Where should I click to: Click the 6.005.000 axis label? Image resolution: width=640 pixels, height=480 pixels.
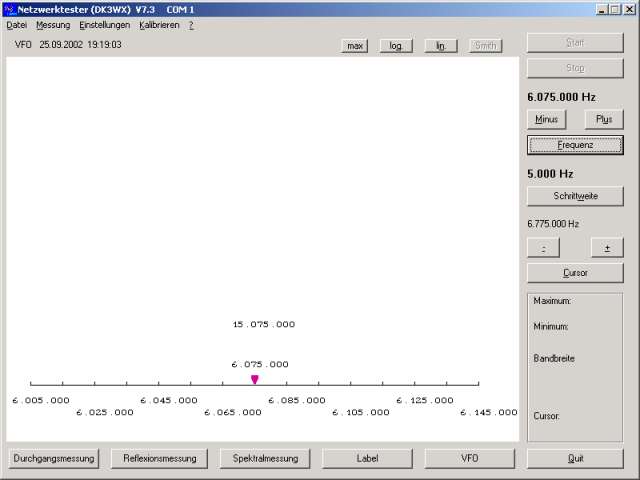pyautogui.click(x=41, y=400)
